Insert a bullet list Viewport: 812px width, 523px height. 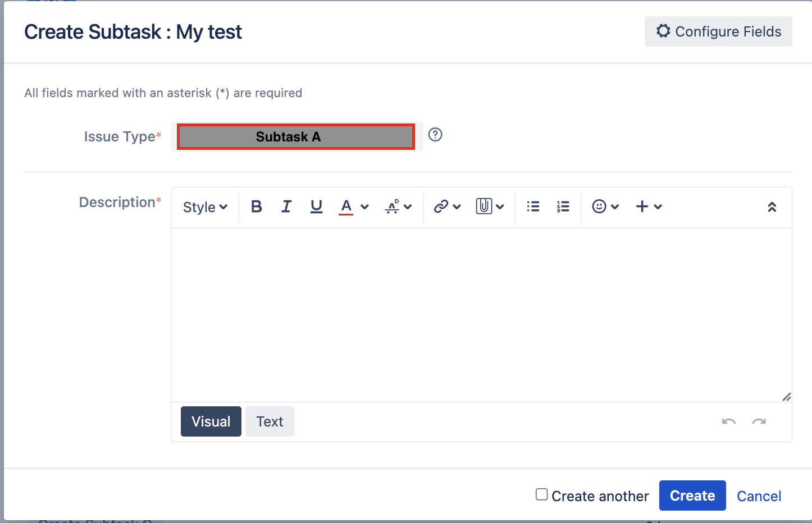tap(533, 207)
